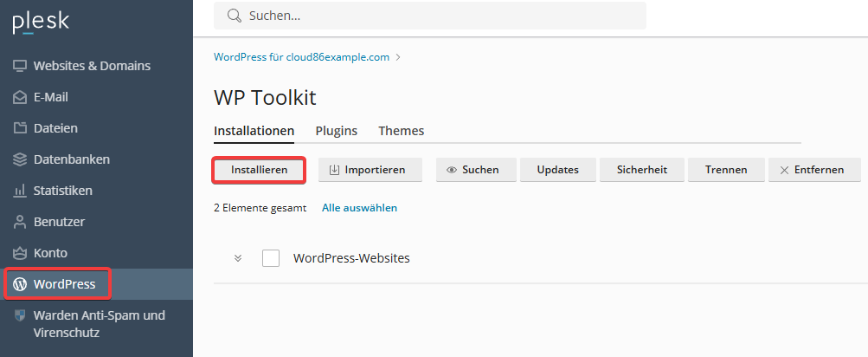Open the Datenbanken stack icon
The width and height of the screenshot is (868, 357).
20,159
